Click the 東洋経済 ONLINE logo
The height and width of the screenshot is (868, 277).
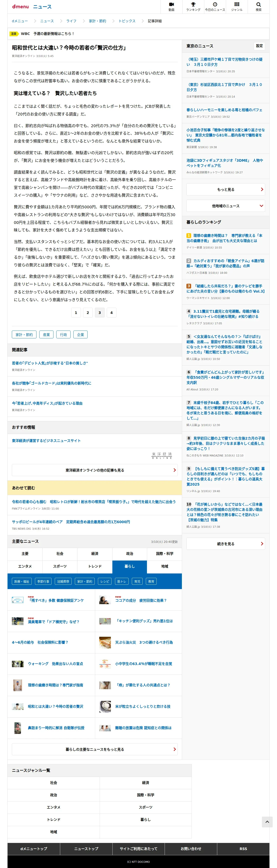point(162,456)
